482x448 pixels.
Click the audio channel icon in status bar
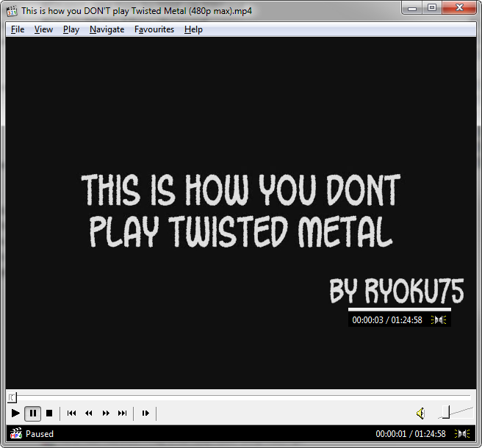click(x=461, y=433)
